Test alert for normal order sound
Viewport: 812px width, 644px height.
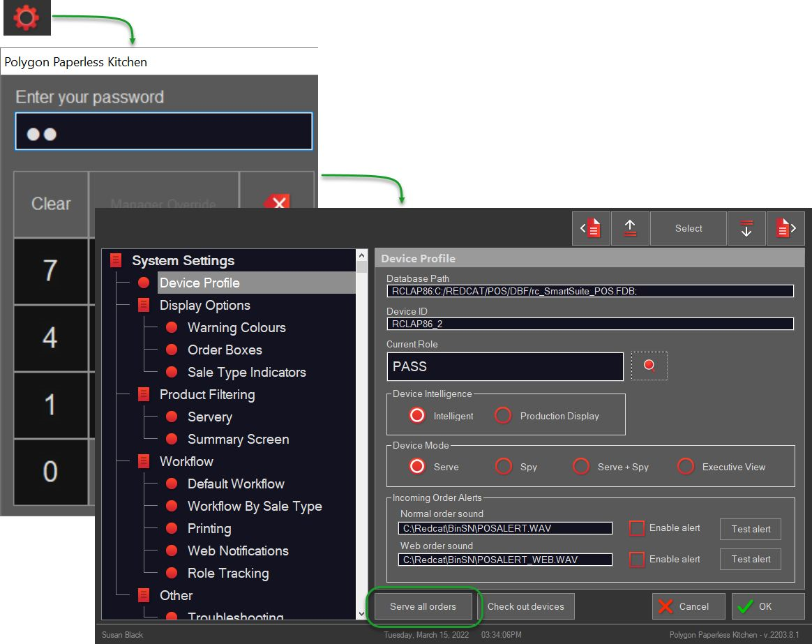coord(751,529)
